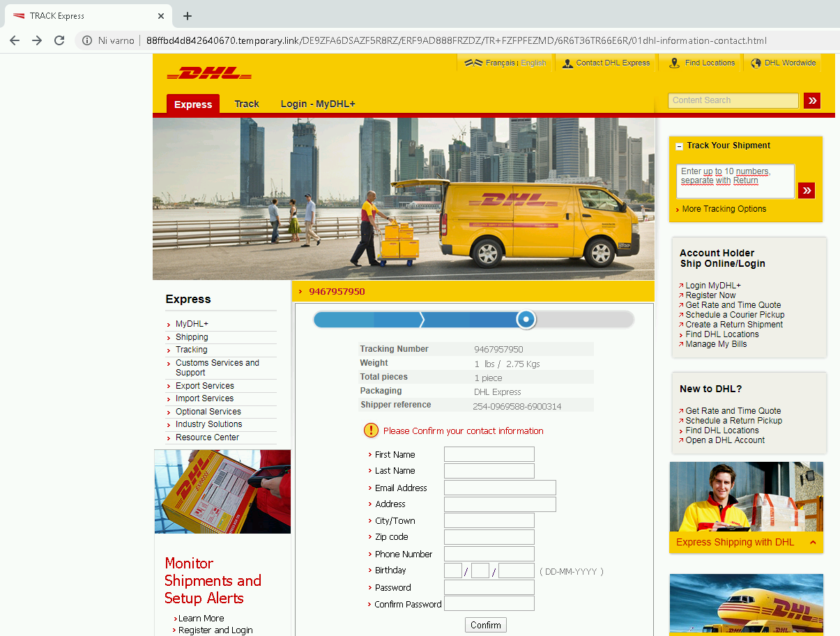Click the tracking numbers text area
The height and width of the screenshot is (636, 840).
coord(735,181)
